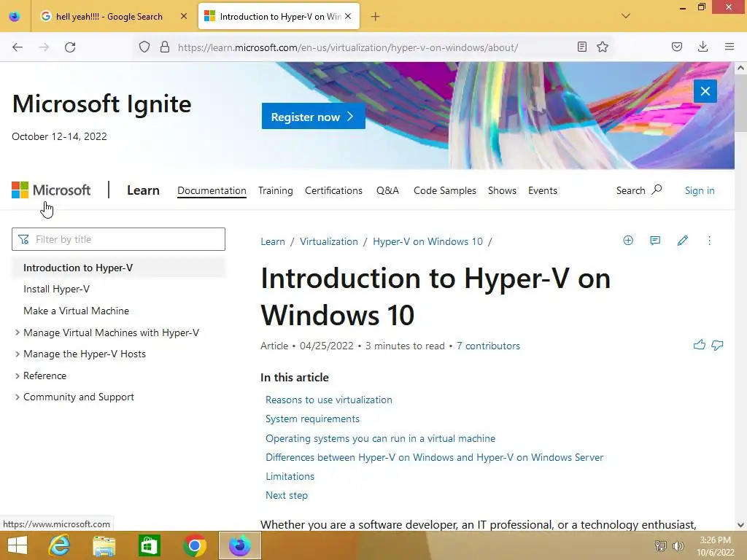
Task: Open the Shows nav item
Action: pos(502,190)
